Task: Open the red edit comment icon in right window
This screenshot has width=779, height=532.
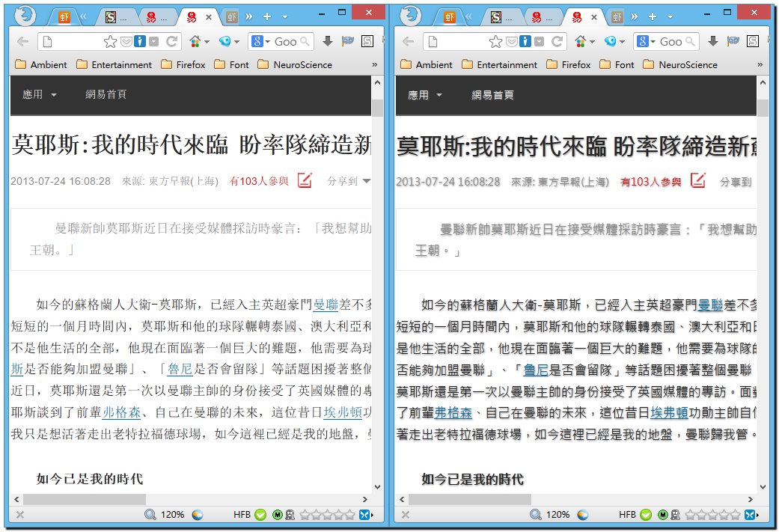Action: [698, 181]
